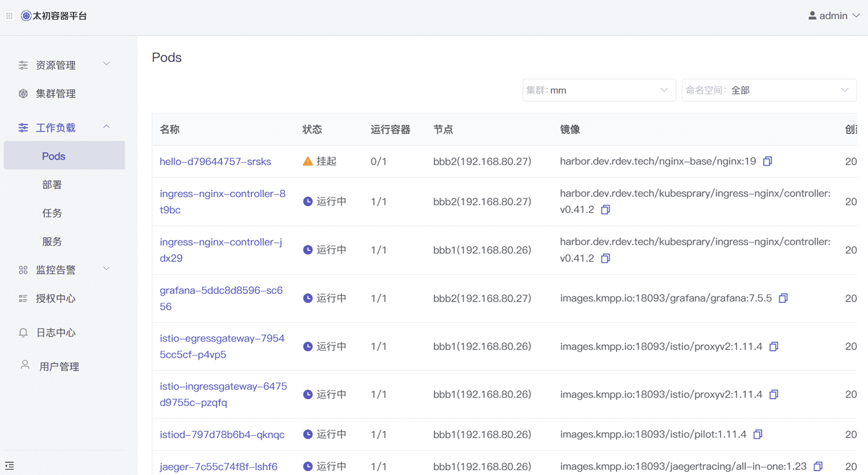This screenshot has height=475, width=868.
Task: Click 挂起 status text of hello pod
Action: click(326, 161)
